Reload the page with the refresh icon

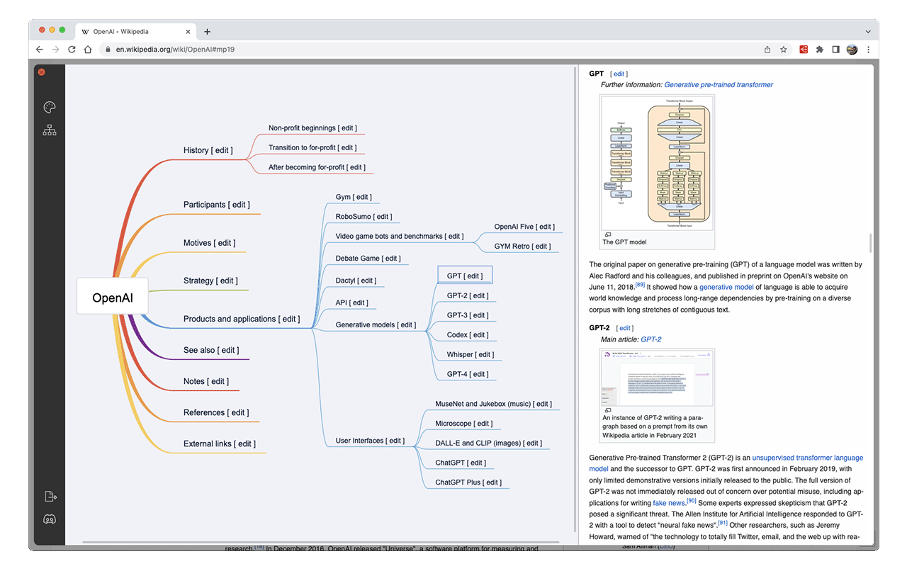pos(72,50)
